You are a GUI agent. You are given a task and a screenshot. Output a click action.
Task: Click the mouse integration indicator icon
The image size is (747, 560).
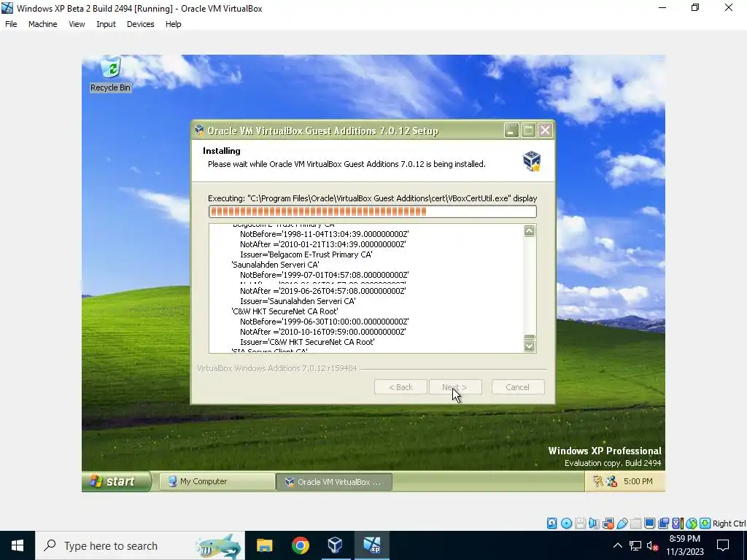tap(692, 524)
